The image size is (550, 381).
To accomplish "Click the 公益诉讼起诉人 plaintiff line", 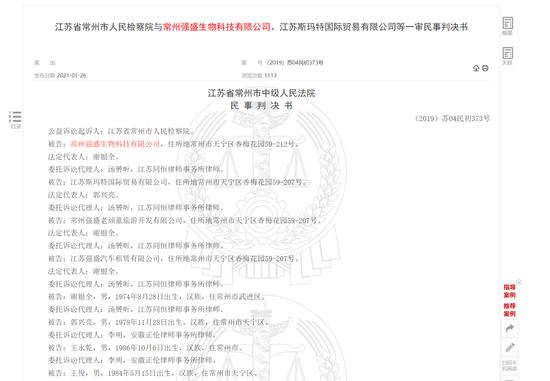I will click(x=121, y=131).
